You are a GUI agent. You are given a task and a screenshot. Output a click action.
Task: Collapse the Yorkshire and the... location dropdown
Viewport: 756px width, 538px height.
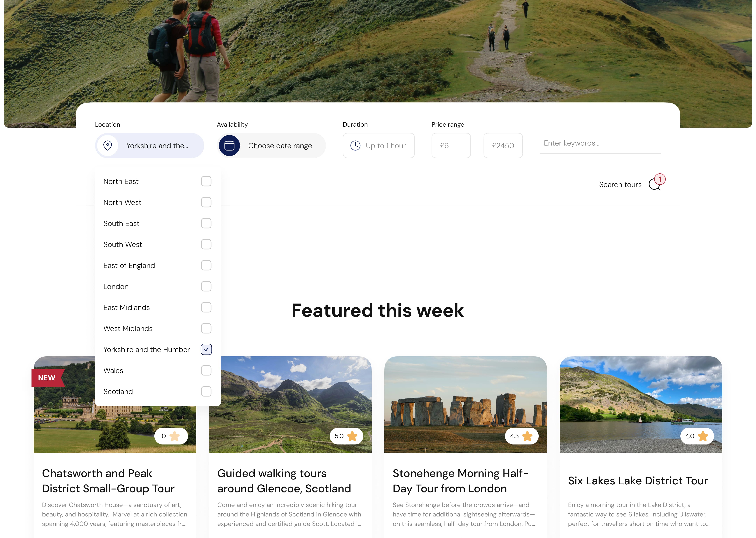150,145
